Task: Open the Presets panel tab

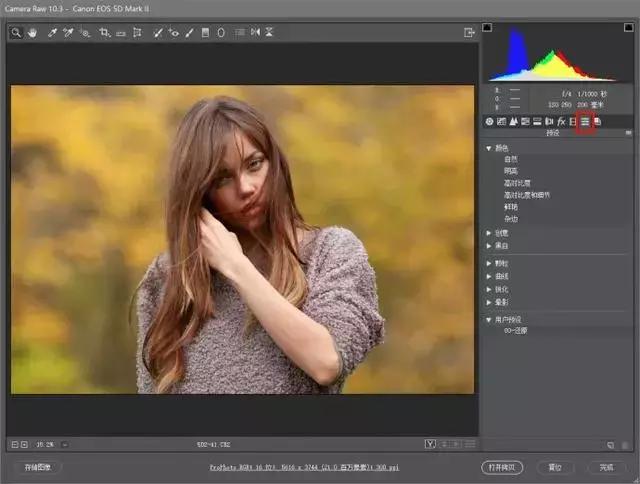Action: coord(586,121)
